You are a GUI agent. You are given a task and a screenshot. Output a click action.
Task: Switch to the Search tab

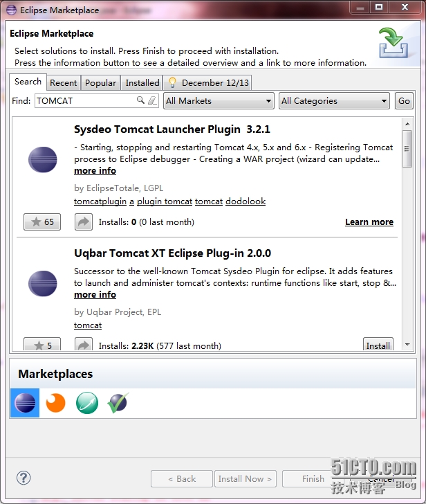[x=28, y=82]
